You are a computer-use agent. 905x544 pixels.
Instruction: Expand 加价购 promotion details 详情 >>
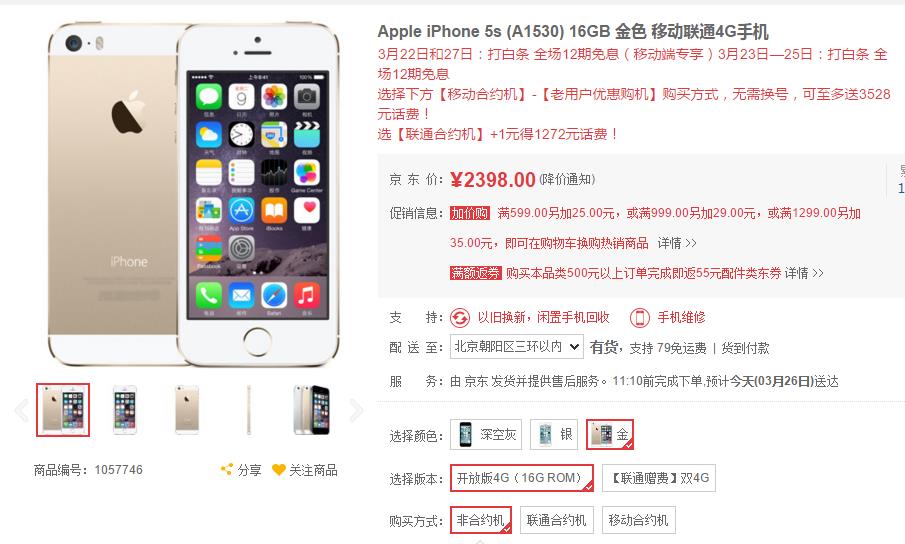(676, 243)
